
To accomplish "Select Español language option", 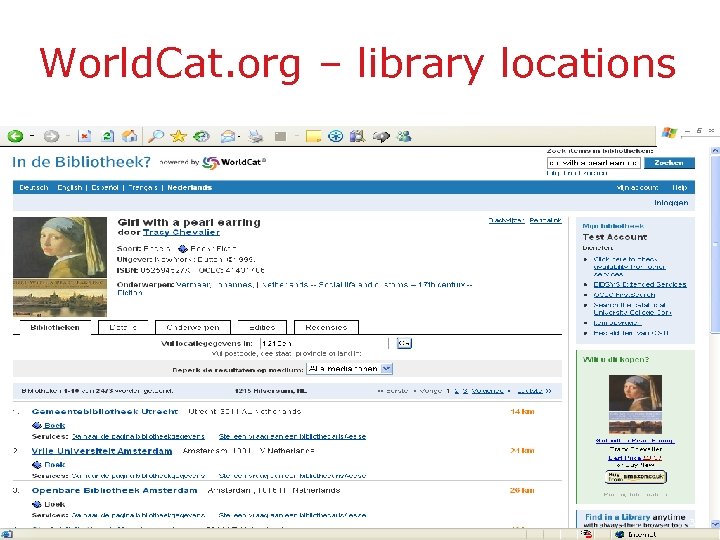I will point(105,187).
